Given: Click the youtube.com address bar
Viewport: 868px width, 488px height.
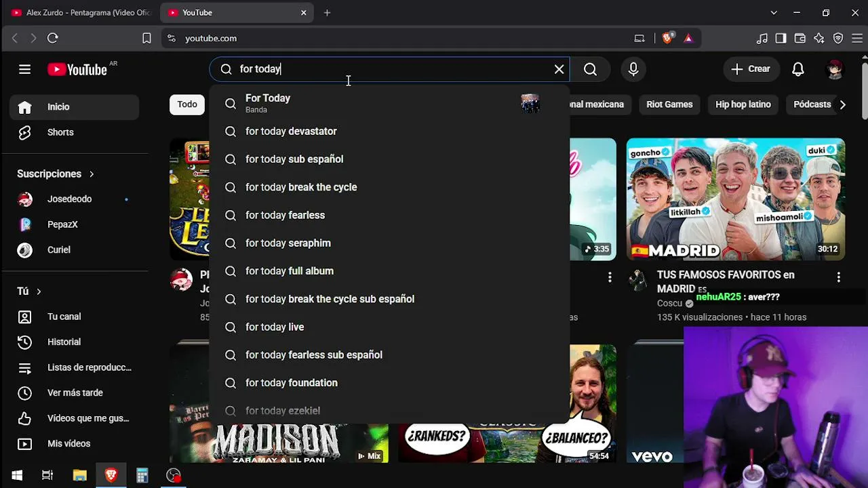Looking at the screenshot, I should [x=400, y=39].
